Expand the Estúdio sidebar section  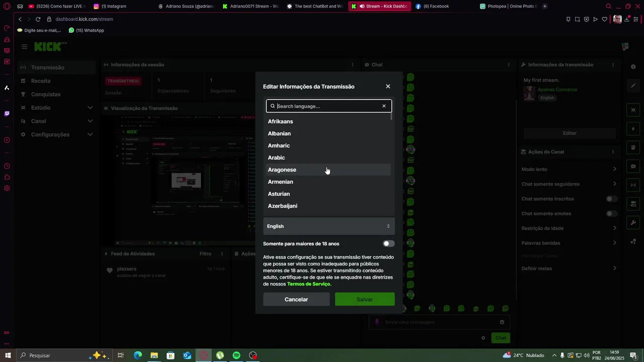[57, 108]
